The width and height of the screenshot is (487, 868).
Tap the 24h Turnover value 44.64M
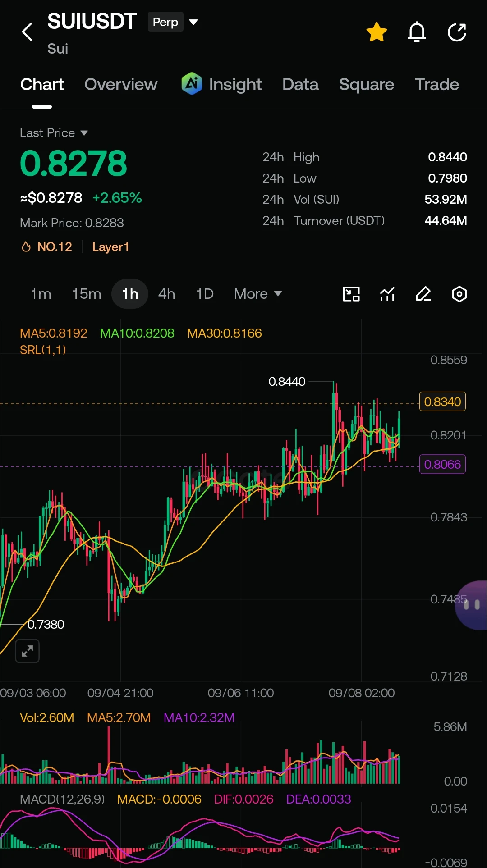[x=446, y=220]
